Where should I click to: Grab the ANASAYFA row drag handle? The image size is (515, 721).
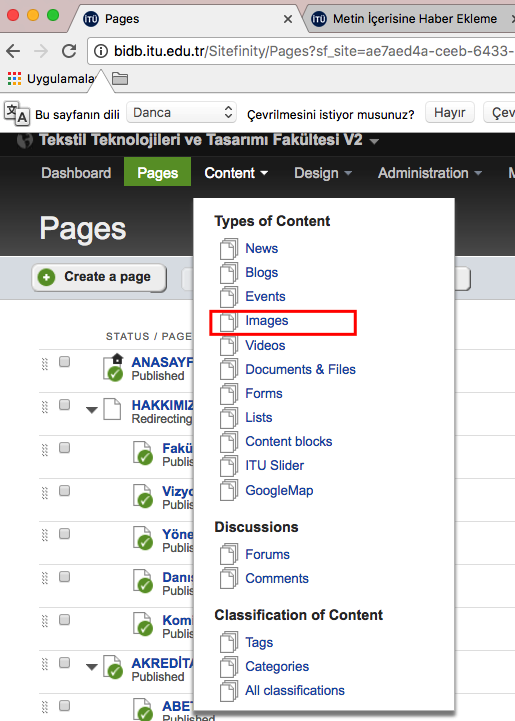coord(45,364)
